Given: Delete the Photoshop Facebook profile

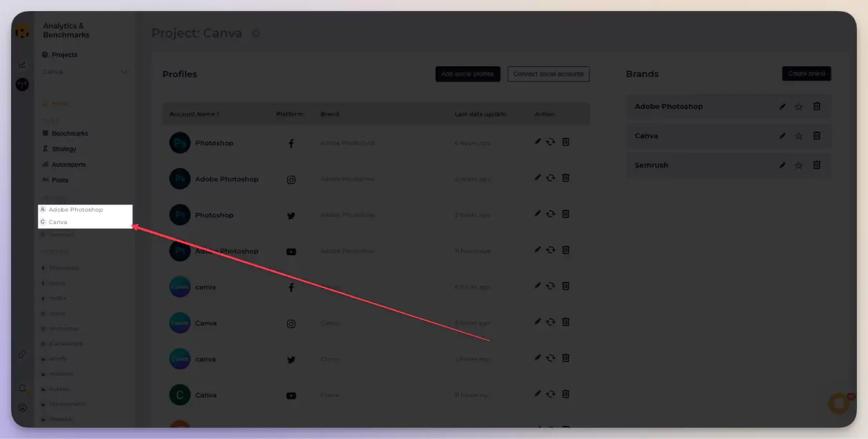Looking at the screenshot, I should [566, 141].
